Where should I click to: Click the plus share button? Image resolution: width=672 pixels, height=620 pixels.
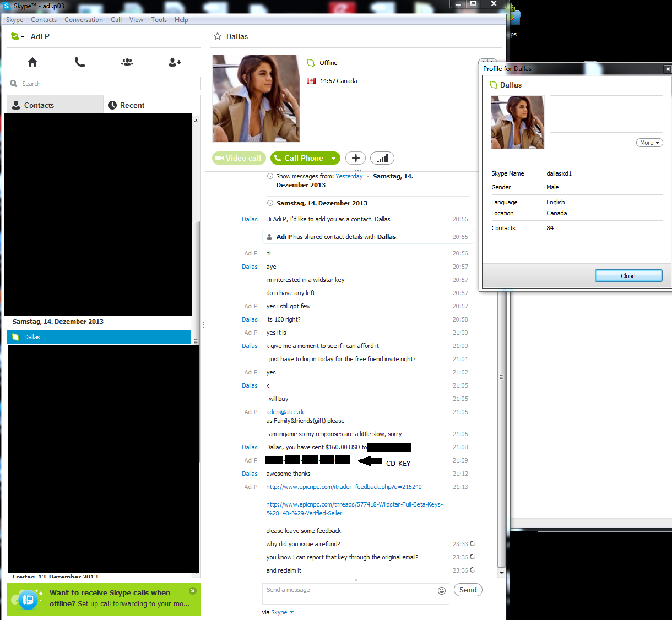click(356, 158)
